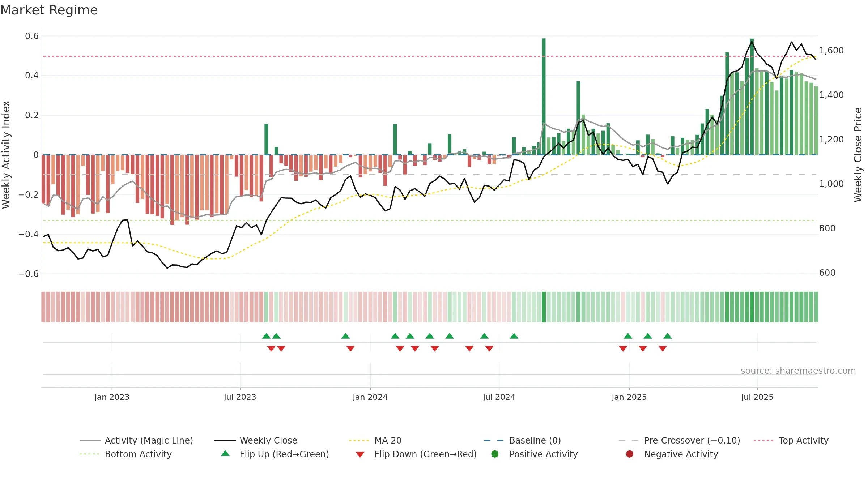868x488 pixels.
Task: Toggle the "Flip Down (Green→Red)" legend label
Action: tap(426, 454)
